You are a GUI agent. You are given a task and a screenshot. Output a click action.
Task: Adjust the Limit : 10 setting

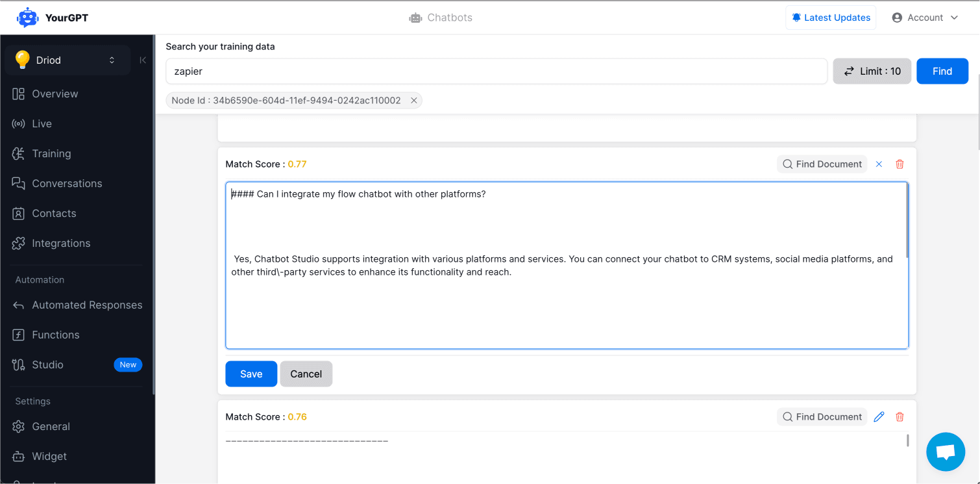[872, 71]
